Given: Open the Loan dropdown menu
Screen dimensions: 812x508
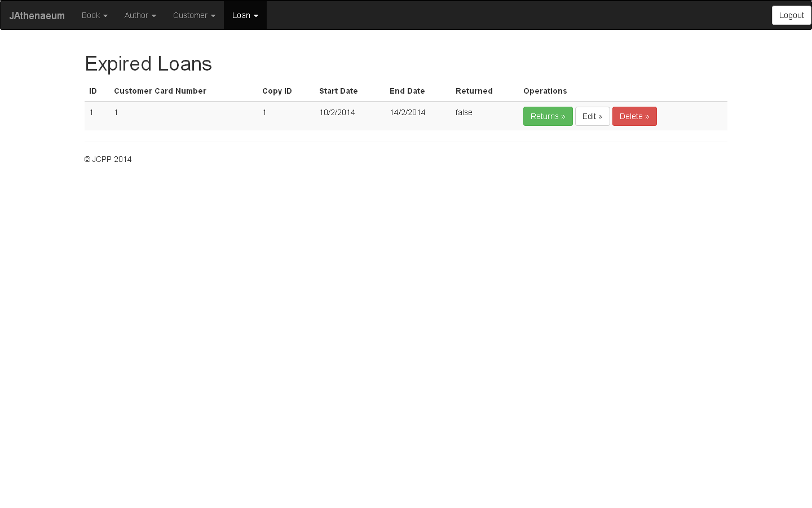Looking at the screenshot, I should tap(245, 15).
